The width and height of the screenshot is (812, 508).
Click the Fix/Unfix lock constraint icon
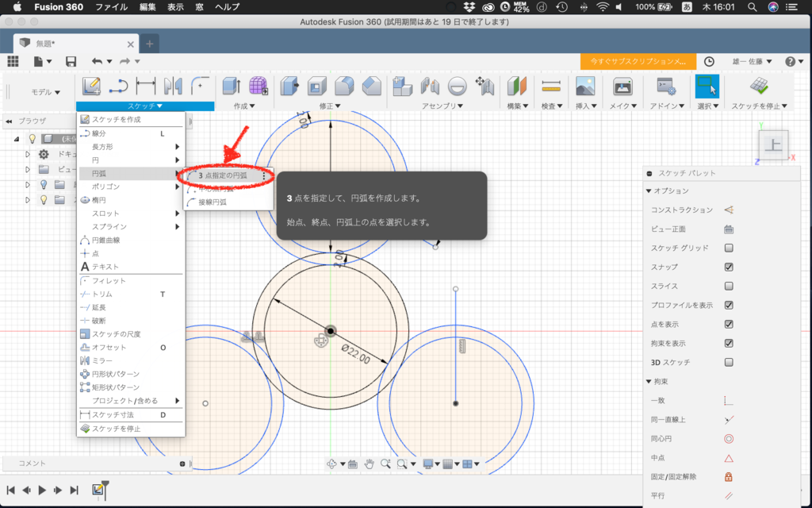pos(729,477)
